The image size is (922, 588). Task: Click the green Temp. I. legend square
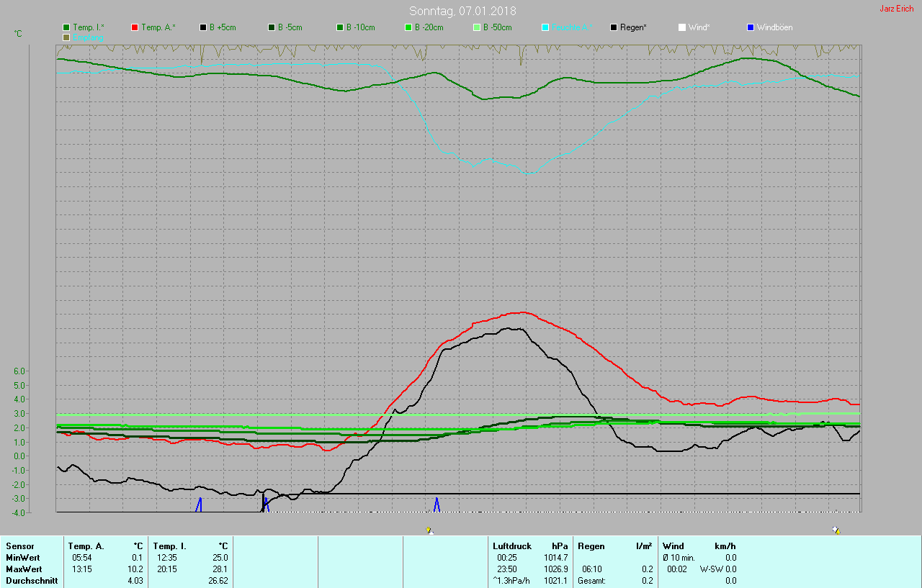[66, 27]
